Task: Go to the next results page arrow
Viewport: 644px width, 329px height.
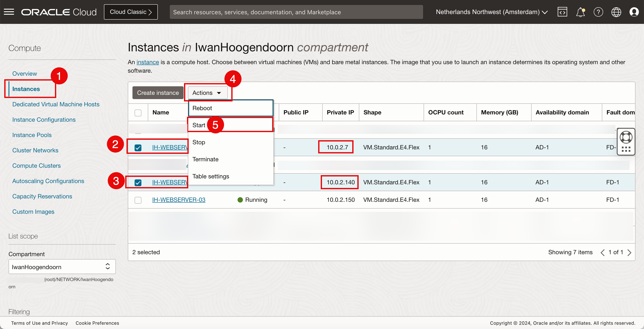Action: (630, 253)
